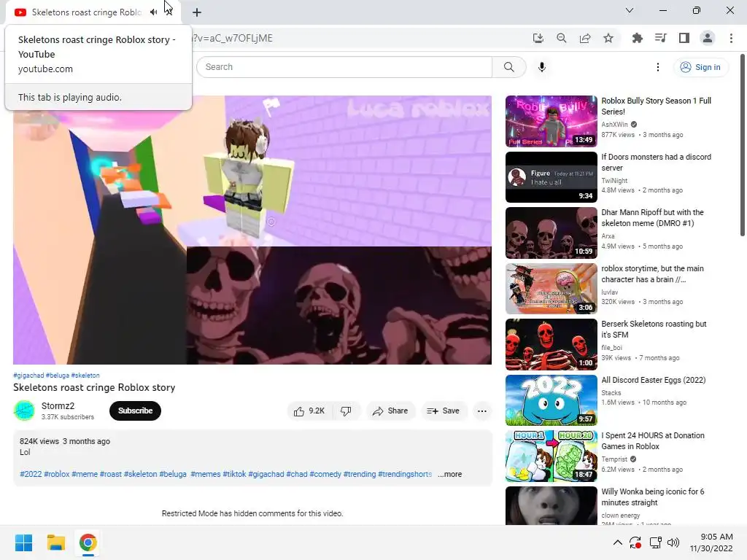Click the #gigachad hashtag above the title
Screen dimensions: 747x560
(x=28, y=376)
